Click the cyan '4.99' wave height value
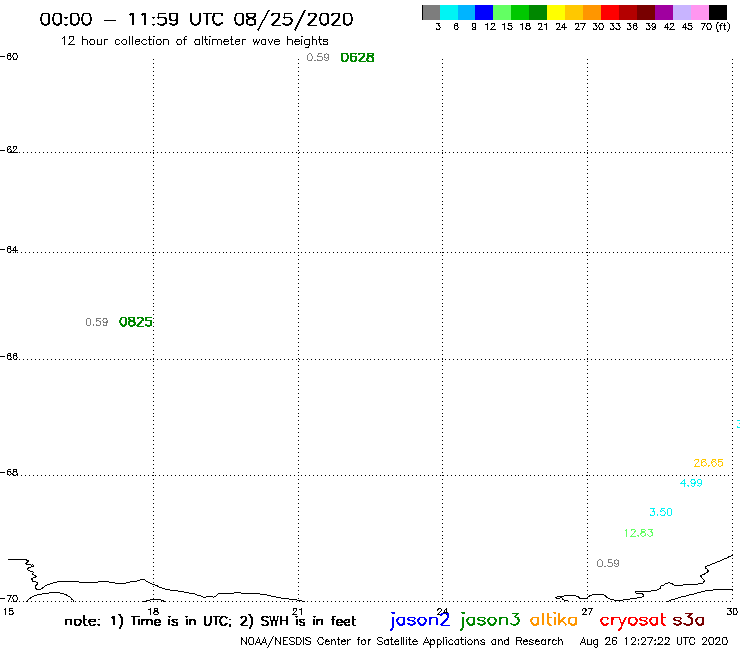740x650 pixels. click(691, 483)
